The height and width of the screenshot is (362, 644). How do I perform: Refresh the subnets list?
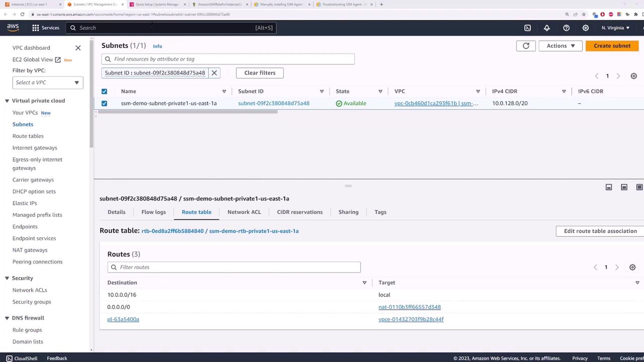(526, 46)
